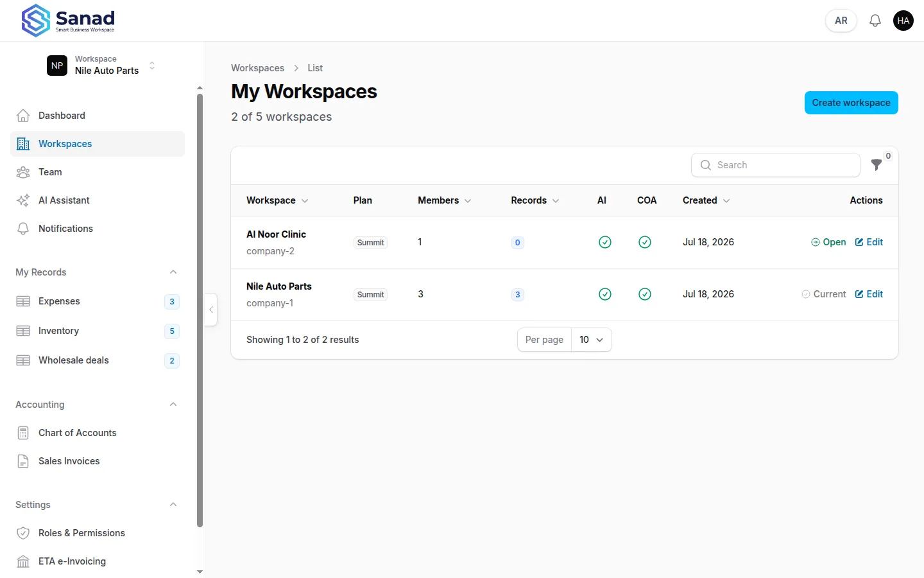Click Summit plan badge for Al Noor Clinic

[371, 243]
